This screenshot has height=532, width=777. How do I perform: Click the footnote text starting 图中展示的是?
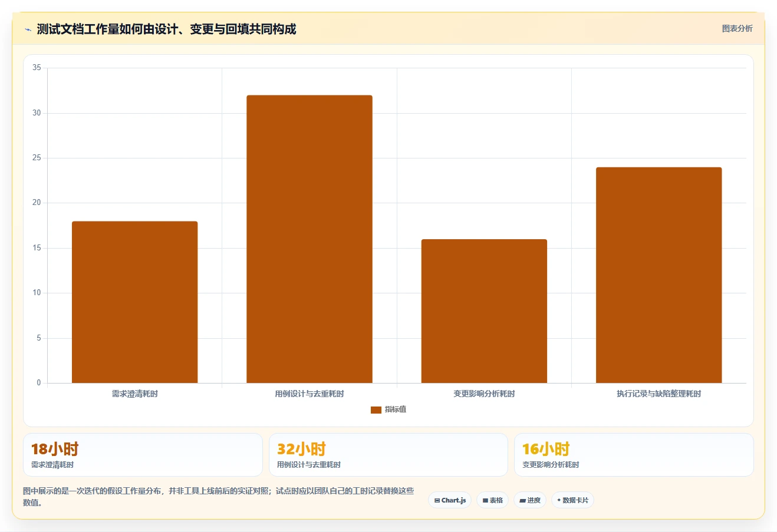pyautogui.click(x=219, y=497)
